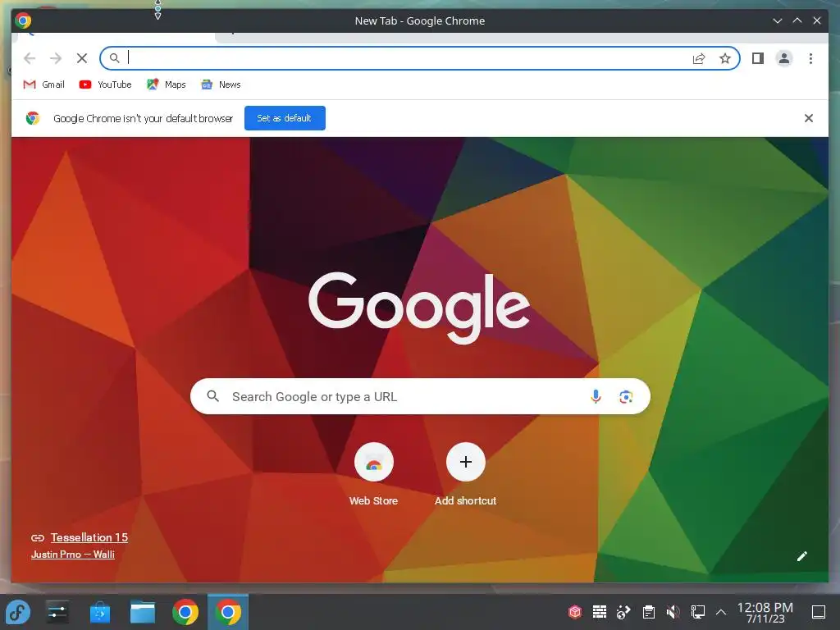Expand hidden system tray icons
This screenshot has height=630, width=840.
[721, 612]
